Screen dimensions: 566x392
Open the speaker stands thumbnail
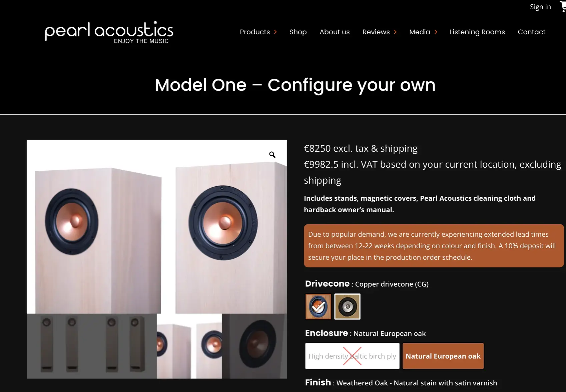(92, 346)
